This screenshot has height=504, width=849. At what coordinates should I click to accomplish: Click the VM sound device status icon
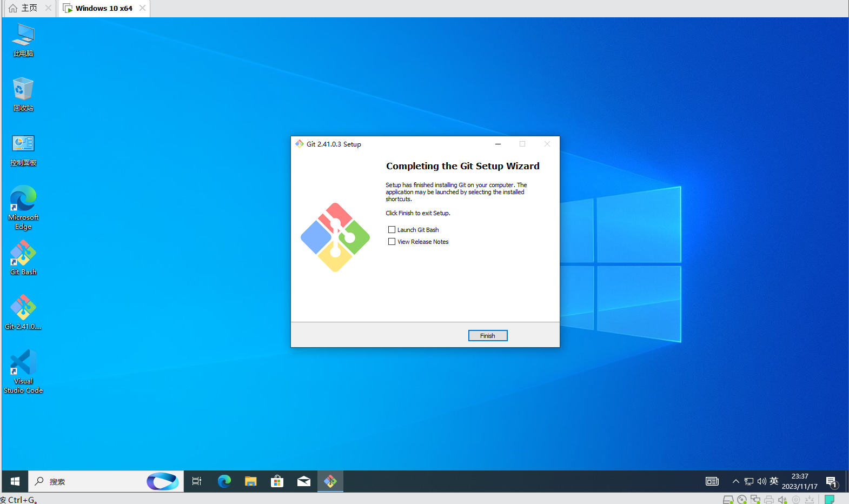click(x=782, y=500)
